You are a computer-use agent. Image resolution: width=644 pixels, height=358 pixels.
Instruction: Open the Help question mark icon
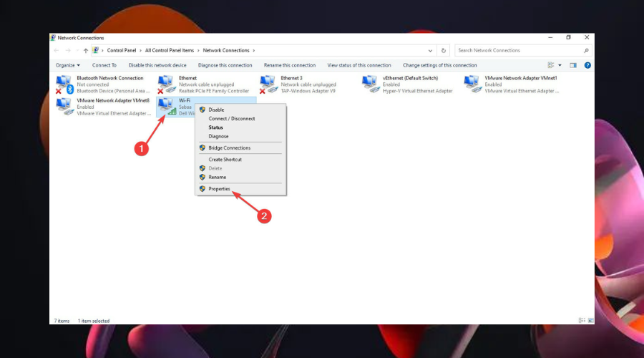[x=587, y=65]
